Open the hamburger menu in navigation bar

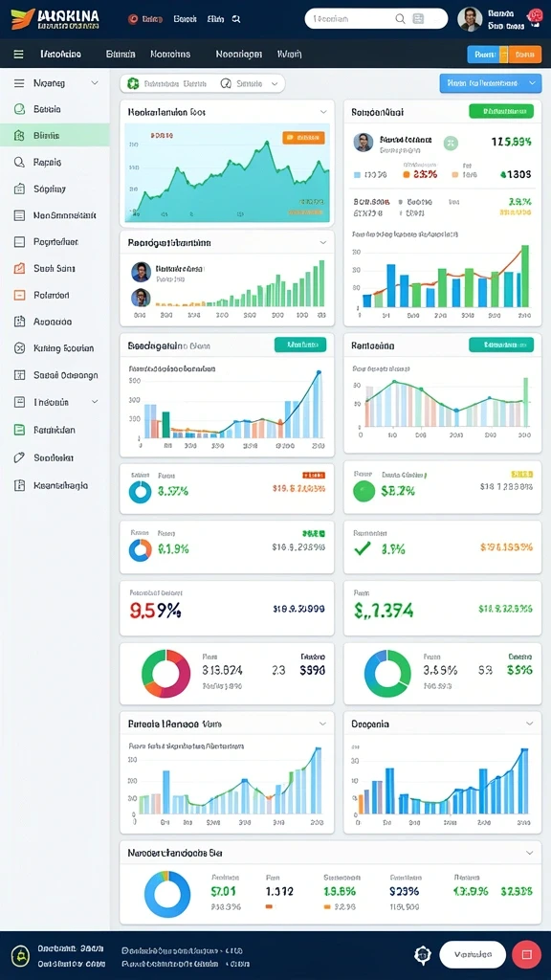[x=19, y=55]
